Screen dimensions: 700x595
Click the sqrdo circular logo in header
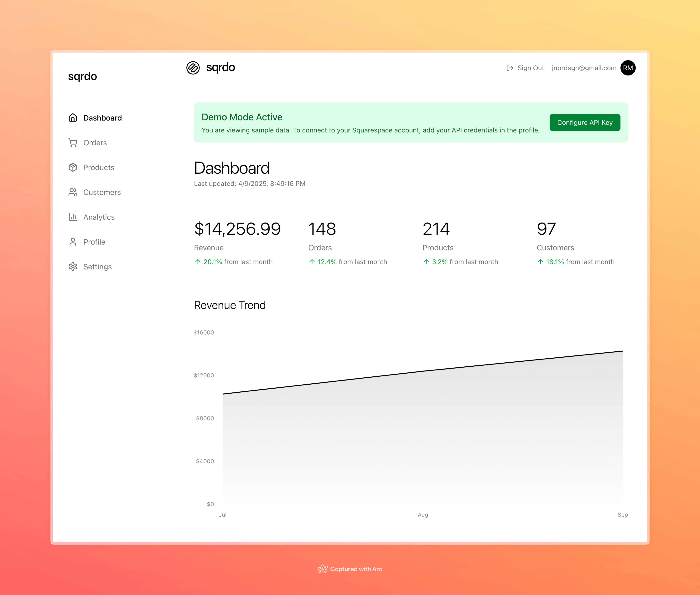(193, 67)
